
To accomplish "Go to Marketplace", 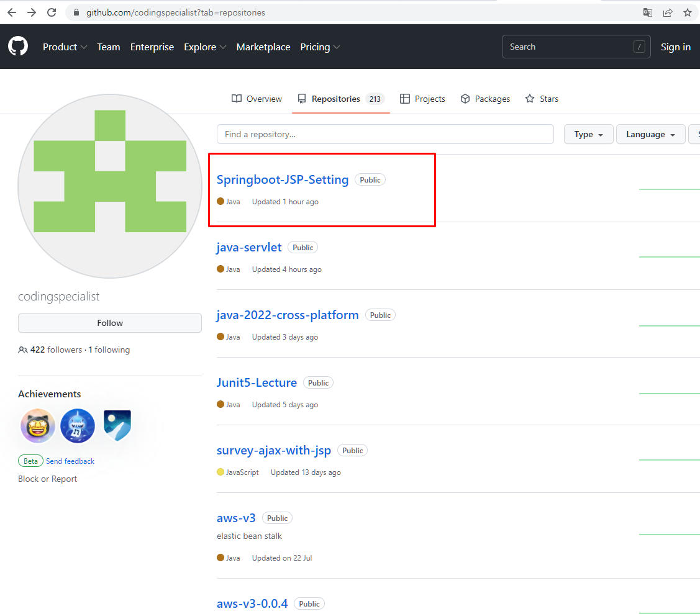I will (263, 47).
